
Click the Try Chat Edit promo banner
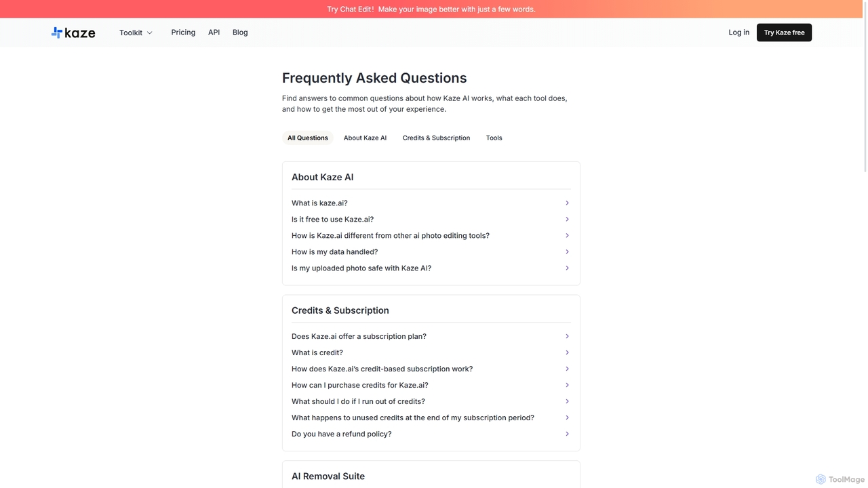coord(431,9)
